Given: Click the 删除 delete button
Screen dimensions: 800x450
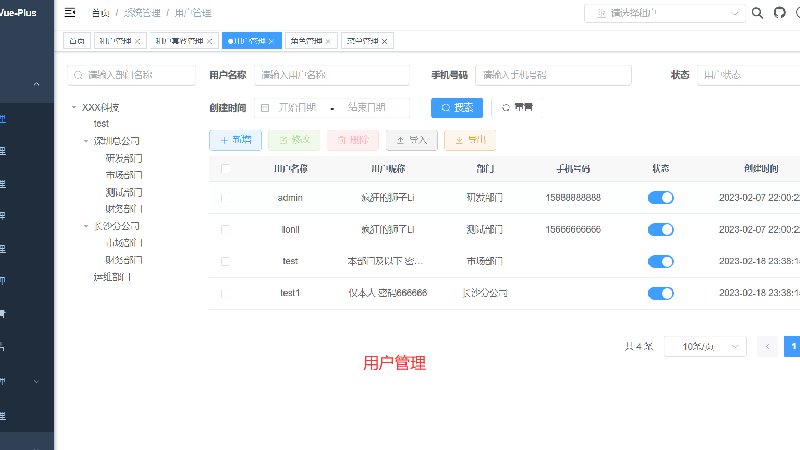Looking at the screenshot, I should pyautogui.click(x=353, y=140).
